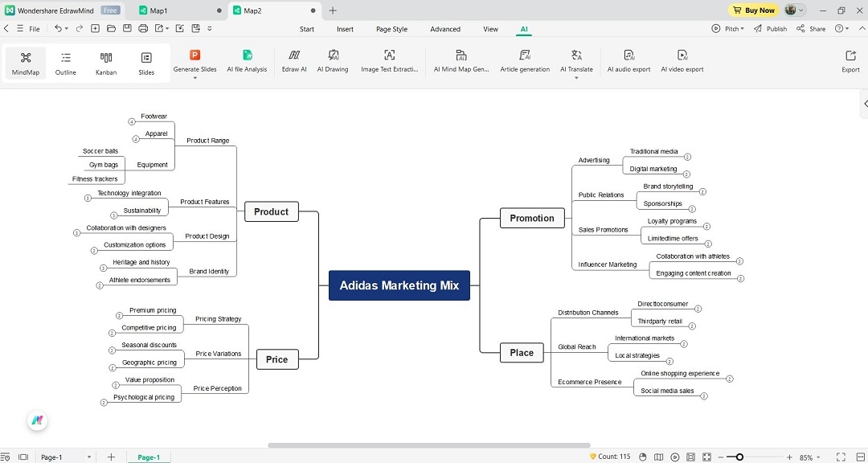Open AI Drawing tool
This screenshot has height=463, width=868.
[333, 61]
